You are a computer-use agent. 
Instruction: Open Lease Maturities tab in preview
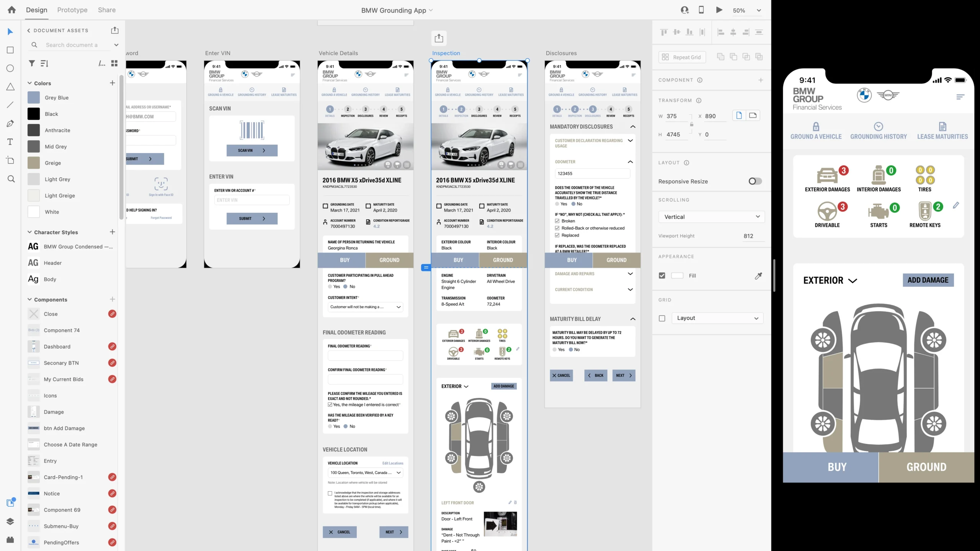942,131
